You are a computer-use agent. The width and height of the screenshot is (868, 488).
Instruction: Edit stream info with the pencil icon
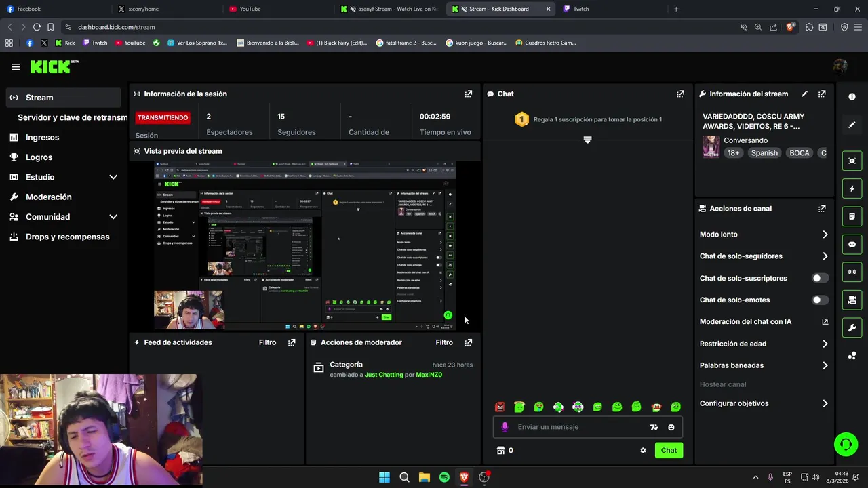tap(804, 94)
